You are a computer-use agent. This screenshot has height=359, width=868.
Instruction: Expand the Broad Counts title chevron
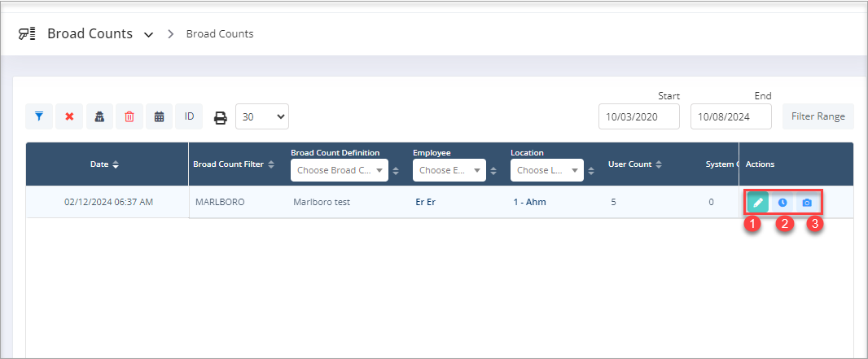coord(148,35)
